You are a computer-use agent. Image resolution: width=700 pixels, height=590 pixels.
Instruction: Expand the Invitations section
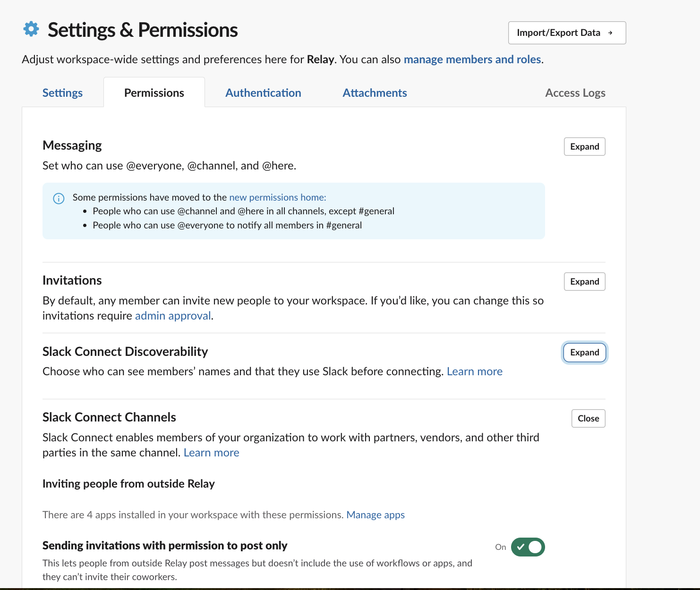point(584,281)
